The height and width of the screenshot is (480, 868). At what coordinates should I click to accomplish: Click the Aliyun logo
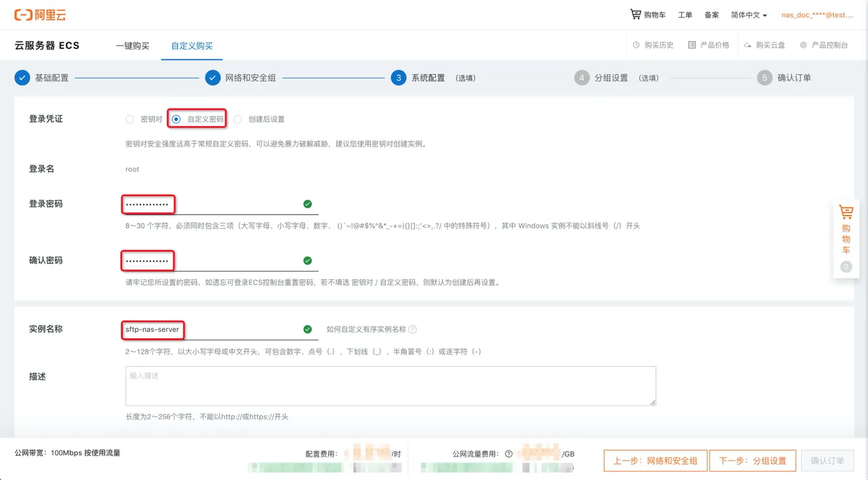[40, 15]
